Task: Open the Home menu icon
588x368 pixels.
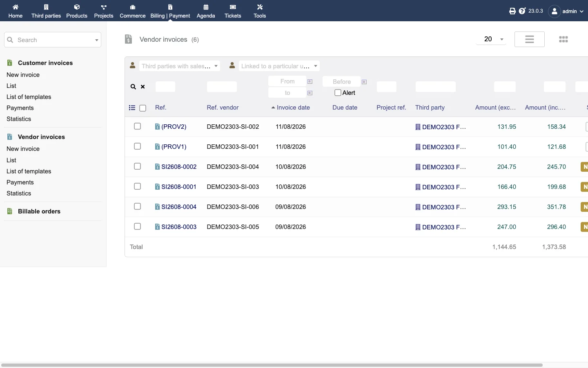Action: pos(16,7)
